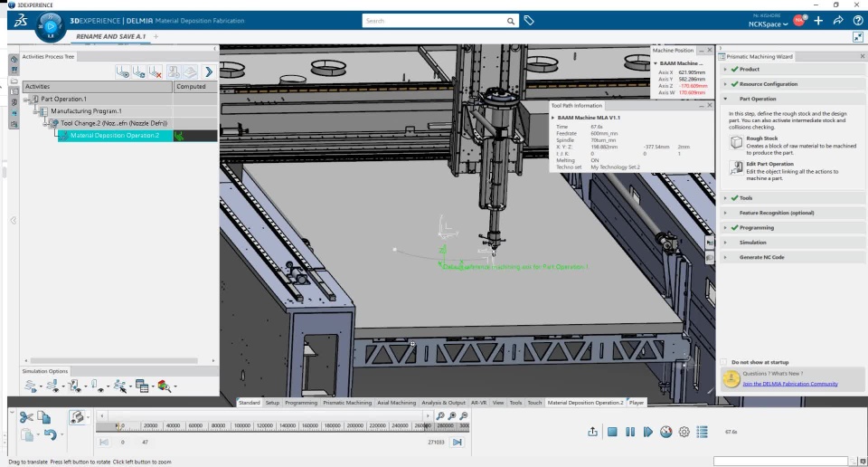The image size is (868, 467).
Task: Toggle the tool visibility eye icon in Simulation Options
Action: coord(97,386)
